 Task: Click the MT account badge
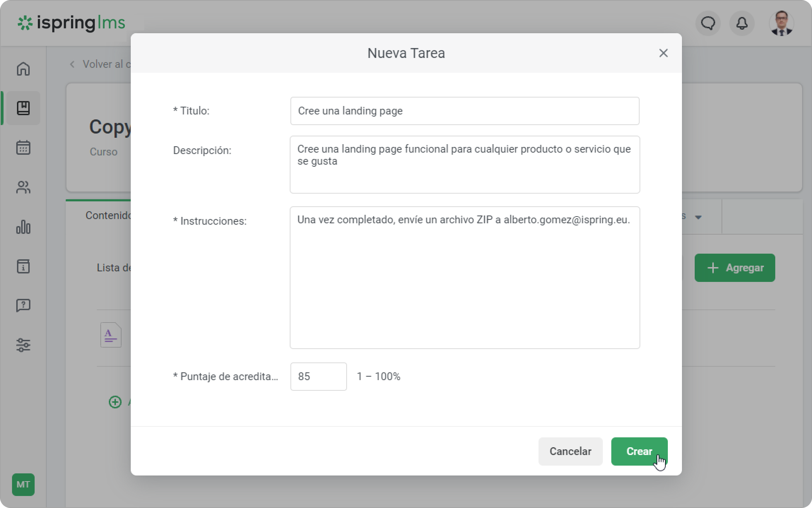[23, 485]
